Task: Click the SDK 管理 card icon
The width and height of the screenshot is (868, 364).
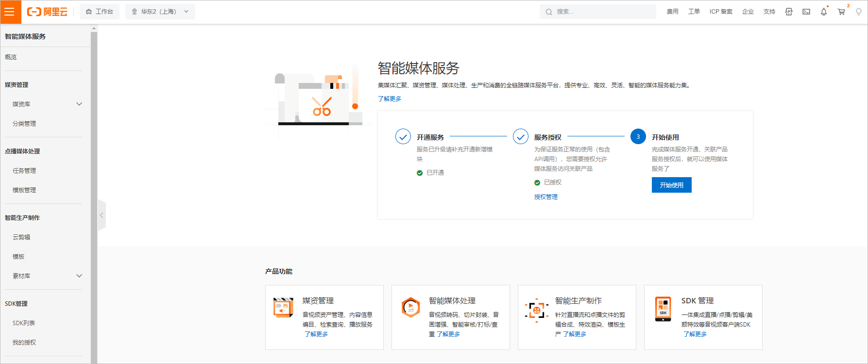Action: tap(663, 309)
